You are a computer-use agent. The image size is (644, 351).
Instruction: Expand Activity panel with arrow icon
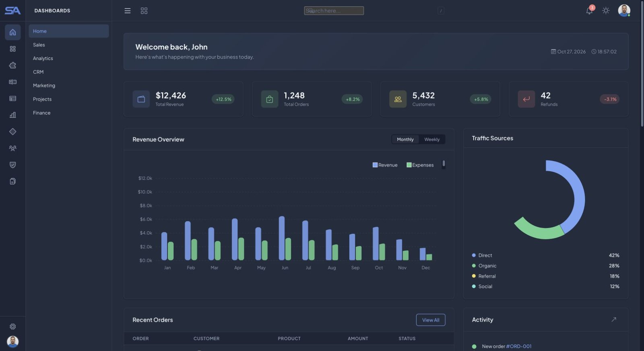click(x=614, y=320)
